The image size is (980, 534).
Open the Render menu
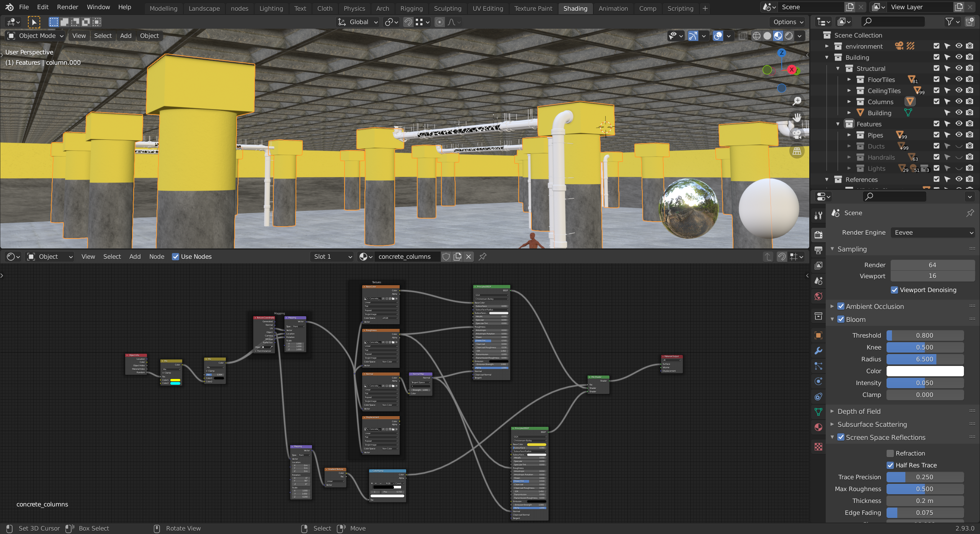click(x=67, y=7)
